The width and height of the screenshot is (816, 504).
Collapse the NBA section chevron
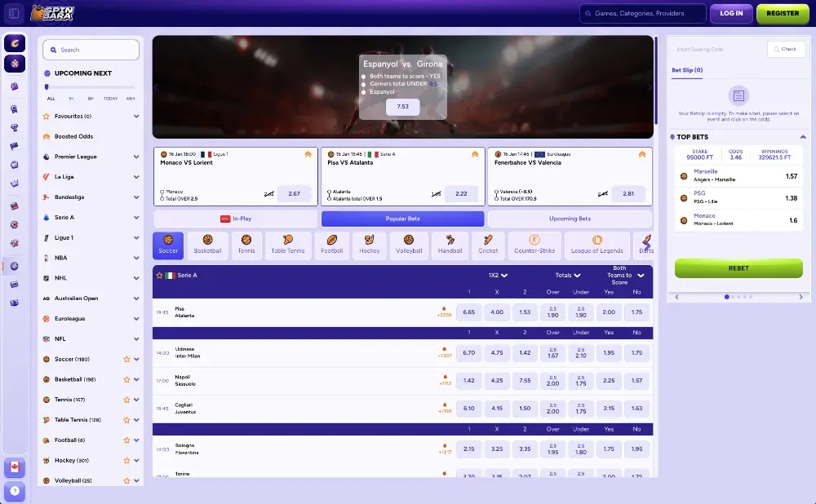coord(136,258)
